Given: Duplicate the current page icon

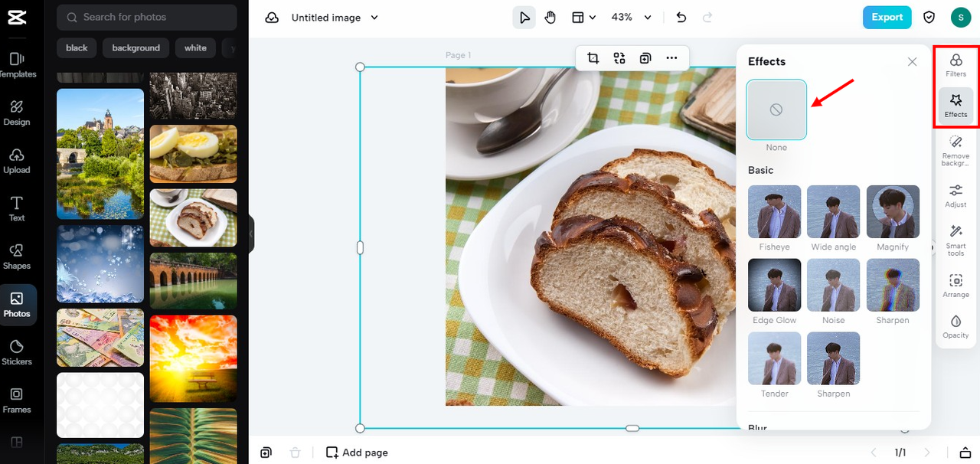Looking at the screenshot, I should (266, 453).
